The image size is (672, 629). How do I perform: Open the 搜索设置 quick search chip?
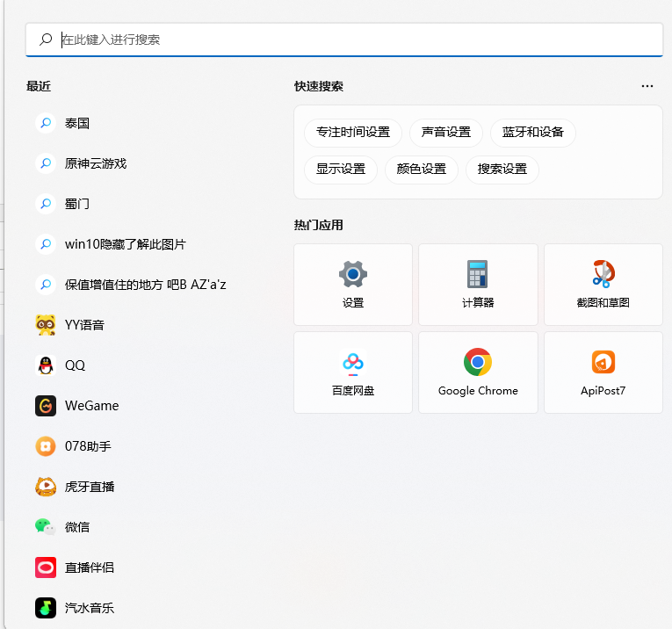tap(502, 170)
